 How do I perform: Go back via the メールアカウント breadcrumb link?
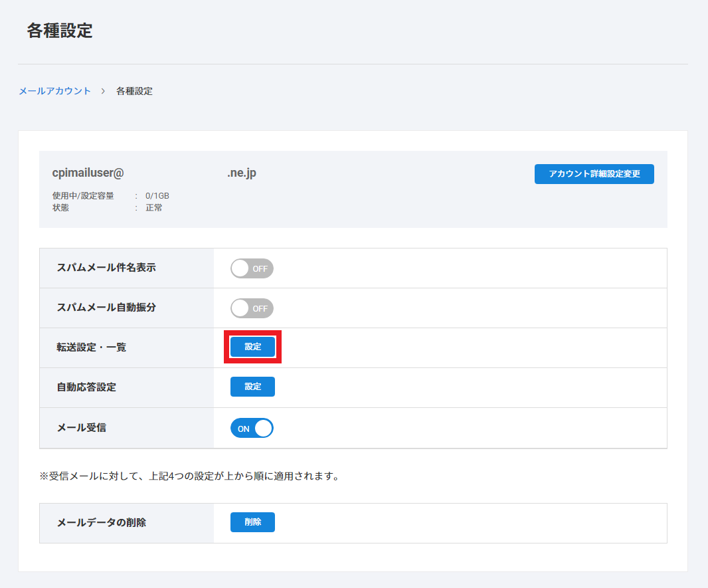tap(54, 91)
